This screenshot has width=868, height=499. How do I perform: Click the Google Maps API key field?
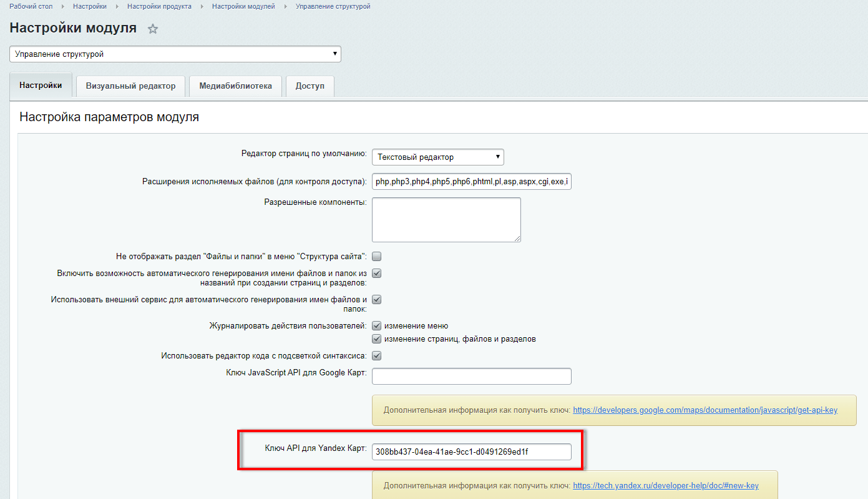(471, 377)
